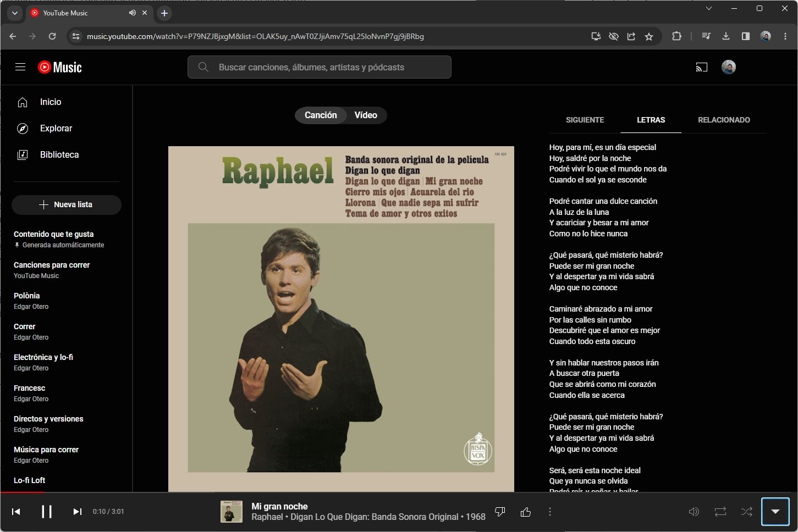Open the hamburger guide menu
Viewport: 798px width, 532px height.
(x=20, y=67)
